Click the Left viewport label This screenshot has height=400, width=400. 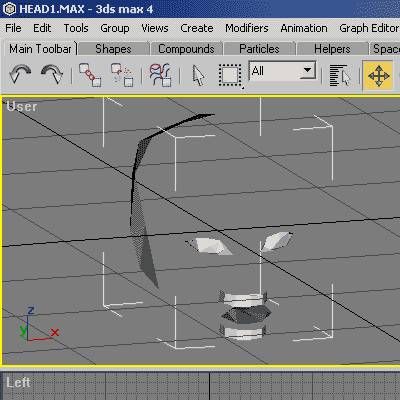pyautogui.click(x=18, y=382)
